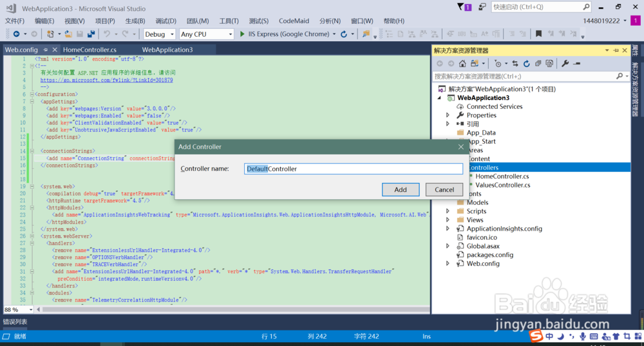Expand the 引用 references node
This screenshot has height=346, width=644.
[448, 124]
